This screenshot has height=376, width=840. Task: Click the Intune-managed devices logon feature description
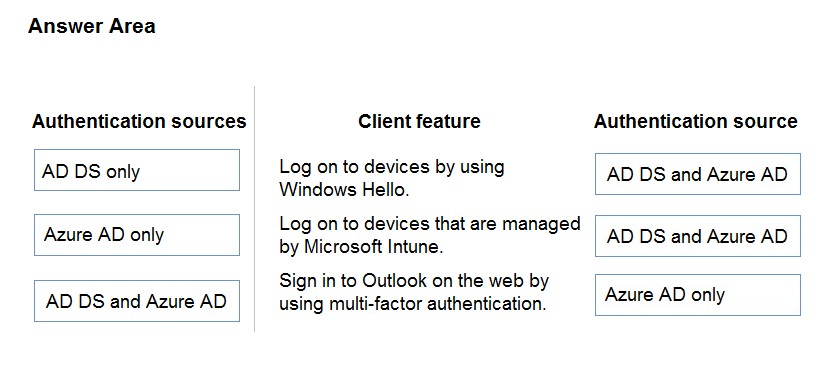coord(430,235)
